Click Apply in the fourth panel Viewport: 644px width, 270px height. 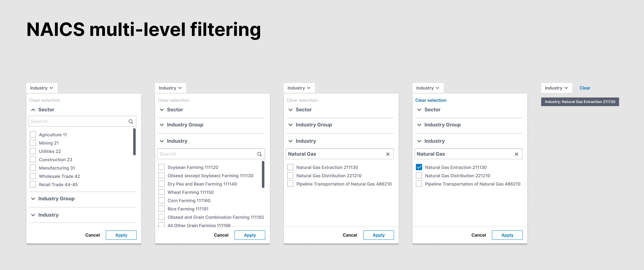507,235
